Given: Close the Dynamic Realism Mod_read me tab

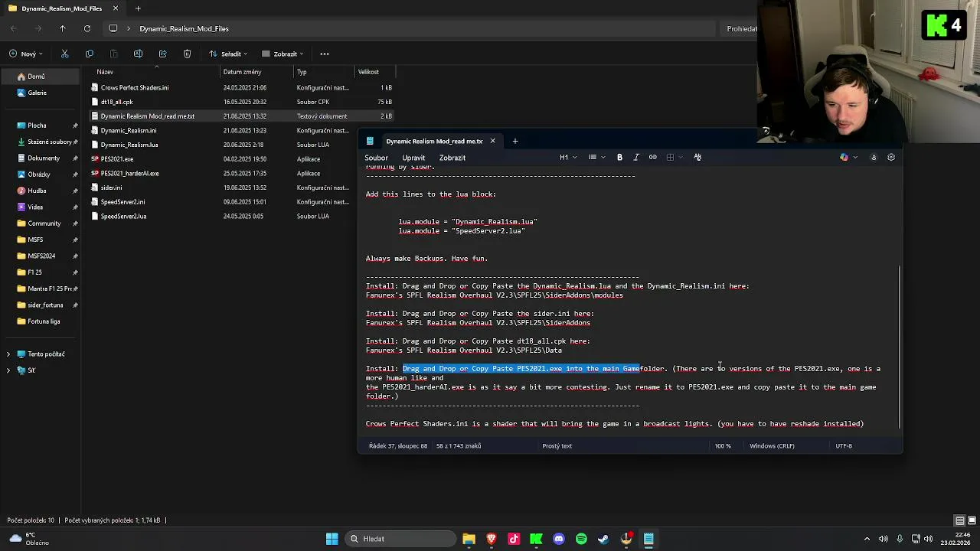Looking at the screenshot, I should (492, 141).
